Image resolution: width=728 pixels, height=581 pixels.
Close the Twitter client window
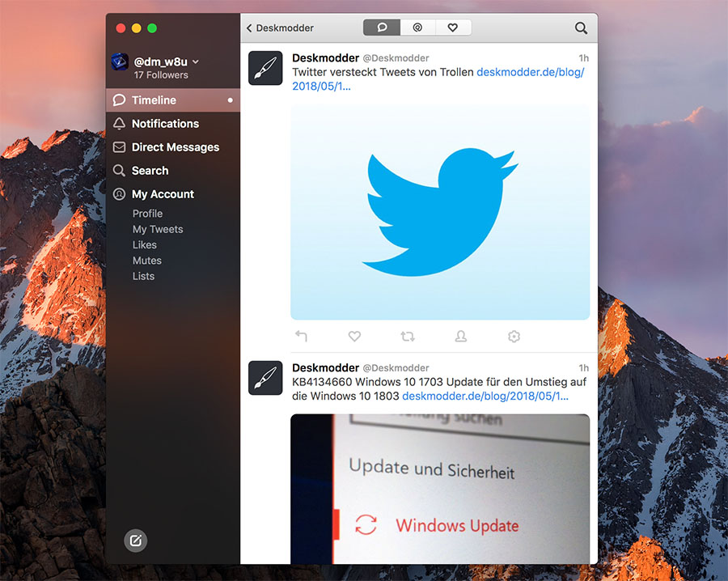tap(121, 28)
